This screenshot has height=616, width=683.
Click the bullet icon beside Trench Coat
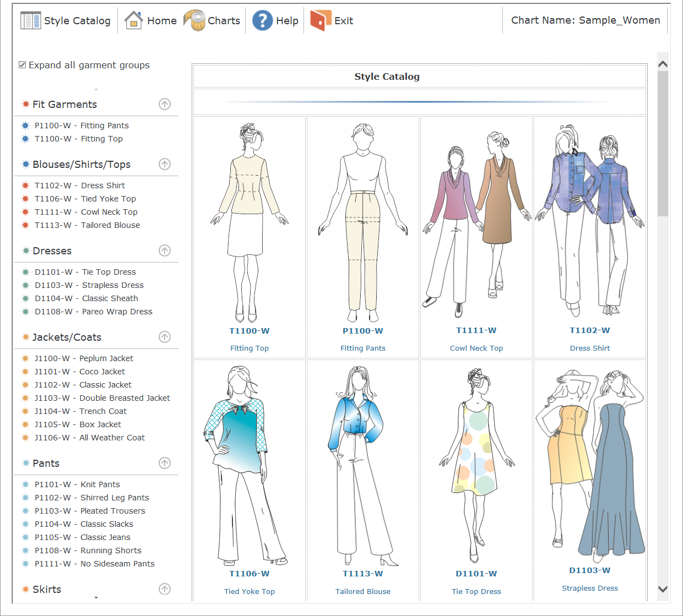coord(25,411)
